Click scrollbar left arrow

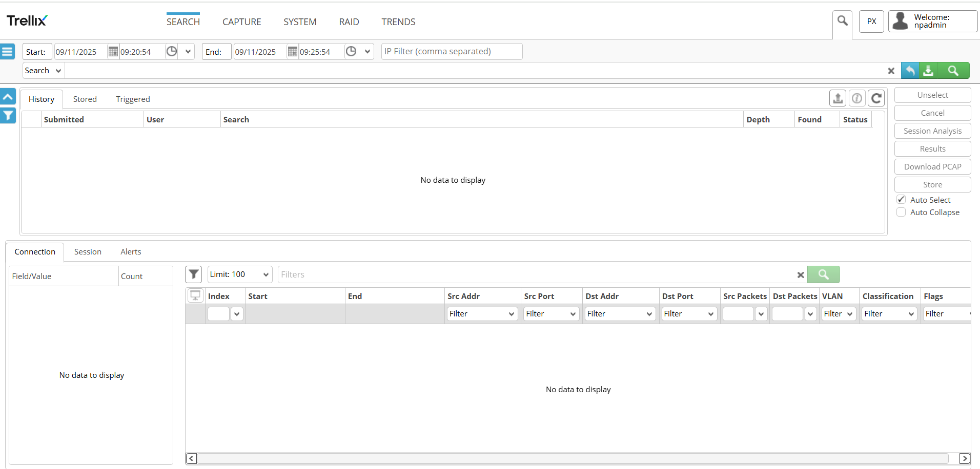point(191,458)
